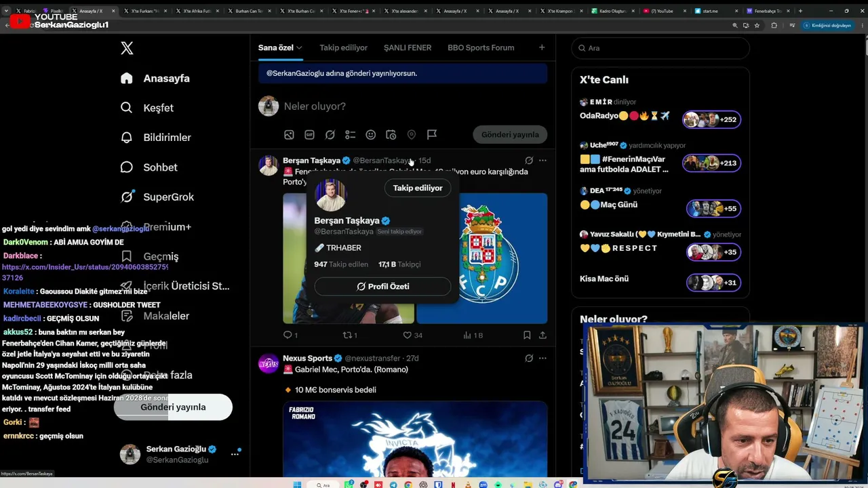
Task: Schedule the post with calendar icon
Action: pos(391,135)
